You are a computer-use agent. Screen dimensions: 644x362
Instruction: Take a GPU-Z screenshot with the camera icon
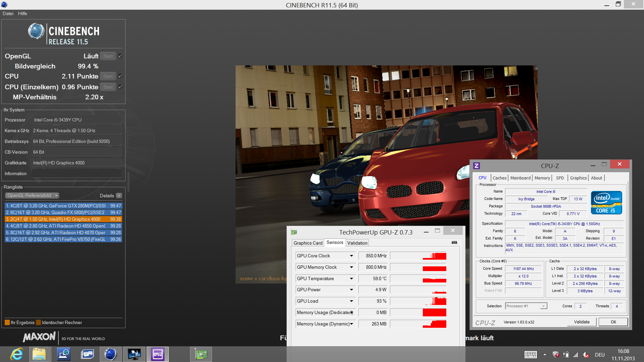(x=454, y=243)
